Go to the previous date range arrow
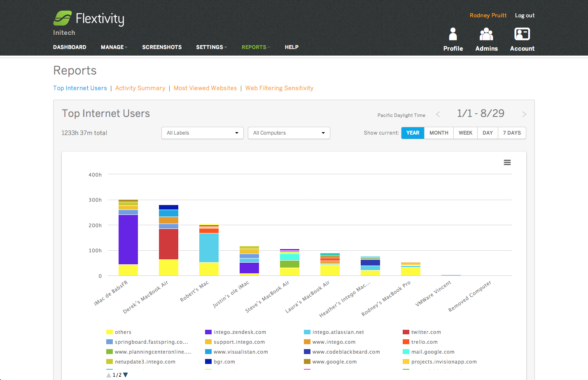The image size is (588, 380). 438,114
